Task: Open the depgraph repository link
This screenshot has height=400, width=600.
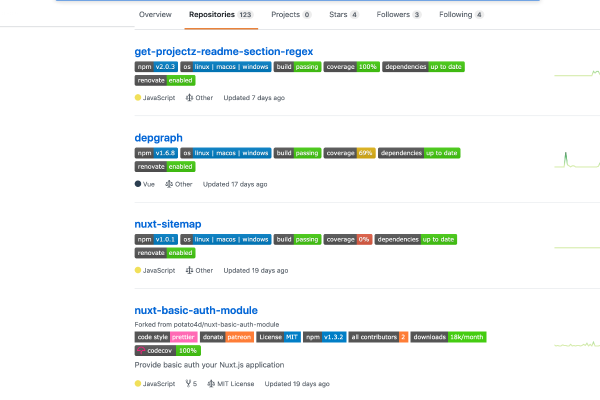Action: [158, 138]
